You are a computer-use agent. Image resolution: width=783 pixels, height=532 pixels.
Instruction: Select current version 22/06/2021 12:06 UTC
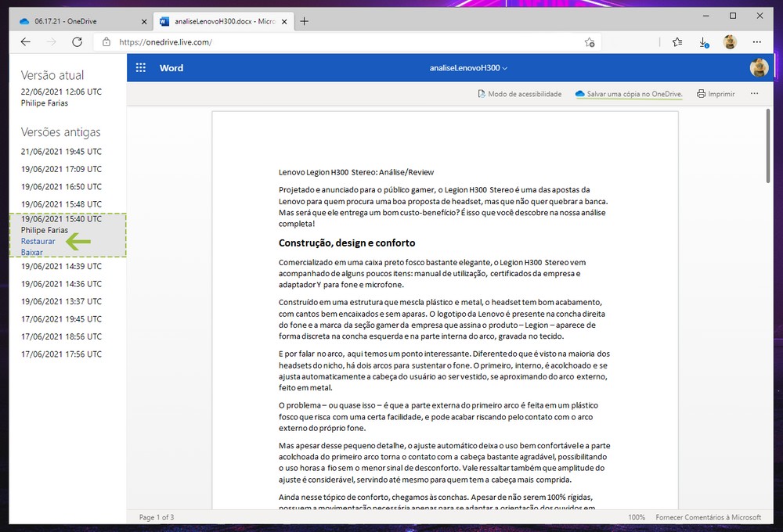pyautogui.click(x=61, y=92)
